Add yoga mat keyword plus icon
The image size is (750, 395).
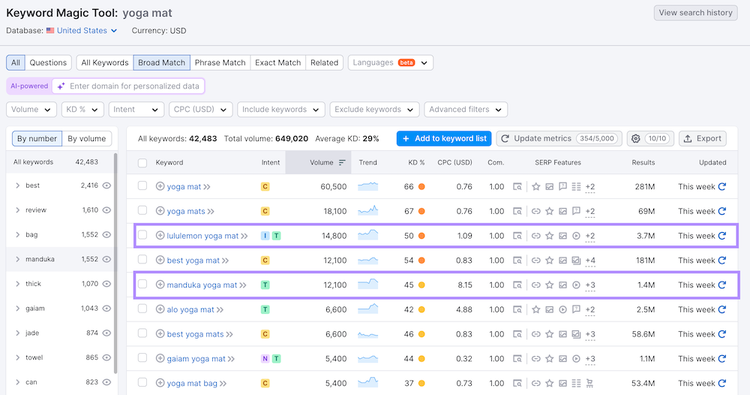pyautogui.click(x=160, y=187)
